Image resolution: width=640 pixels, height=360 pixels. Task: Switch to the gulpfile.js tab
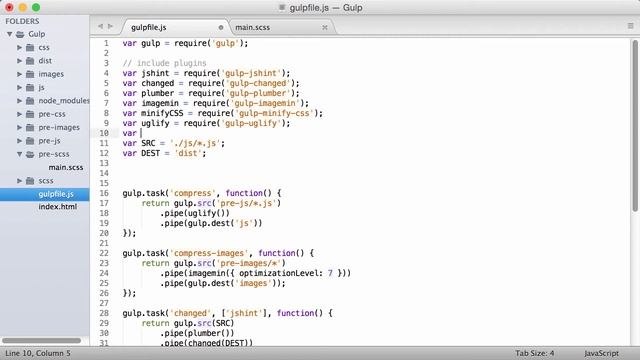[176, 27]
